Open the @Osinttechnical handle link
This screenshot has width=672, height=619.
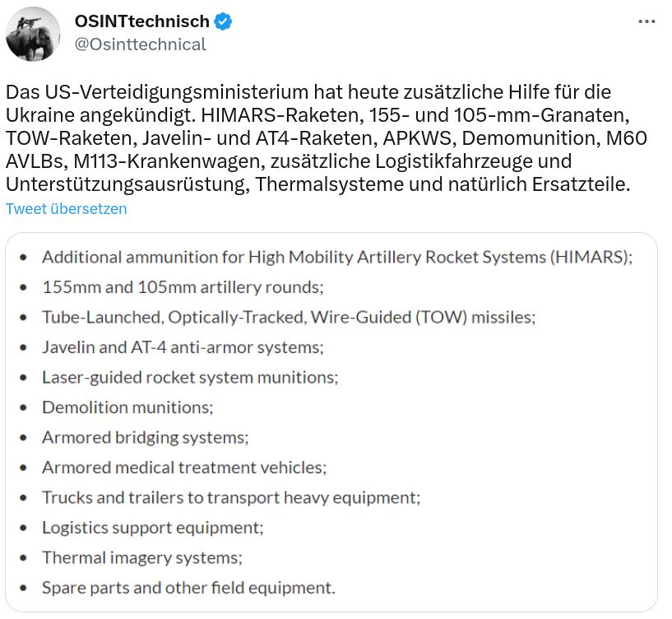(x=140, y=44)
